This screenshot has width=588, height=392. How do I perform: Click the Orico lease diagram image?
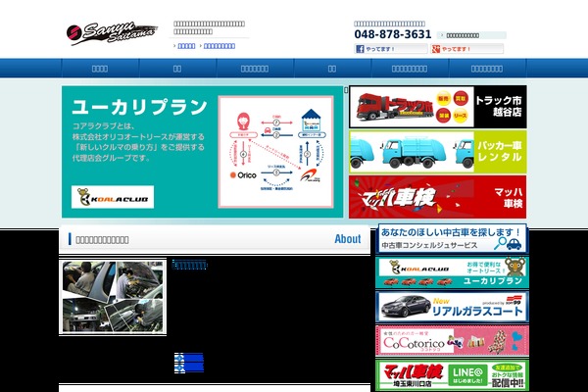(x=276, y=152)
